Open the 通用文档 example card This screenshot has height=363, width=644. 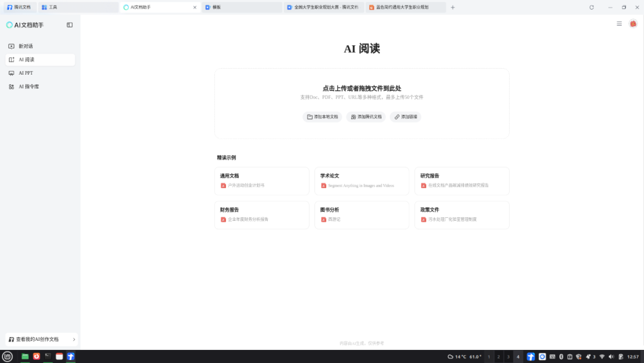(262, 181)
